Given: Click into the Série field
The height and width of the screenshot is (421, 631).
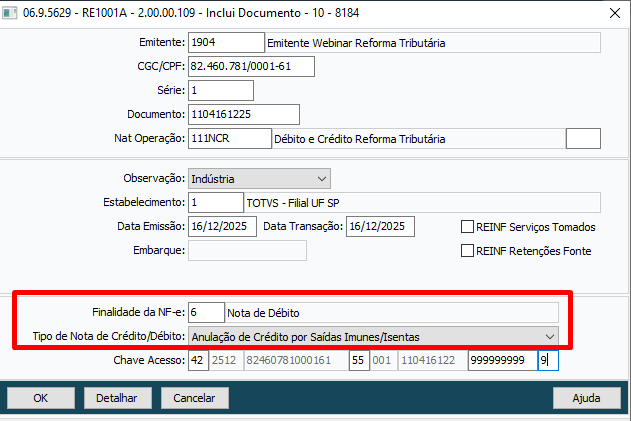Looking at the screenshot, I should 221,90.
